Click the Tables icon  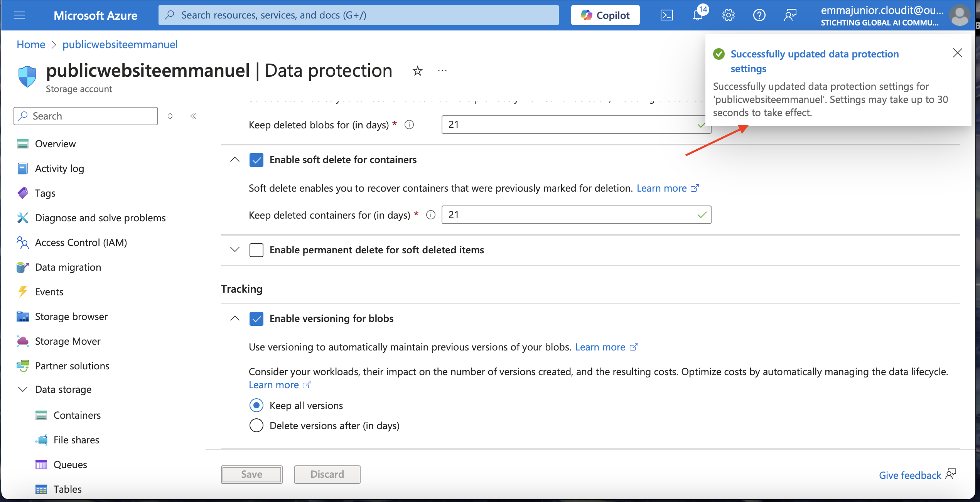tap(41, 489)
